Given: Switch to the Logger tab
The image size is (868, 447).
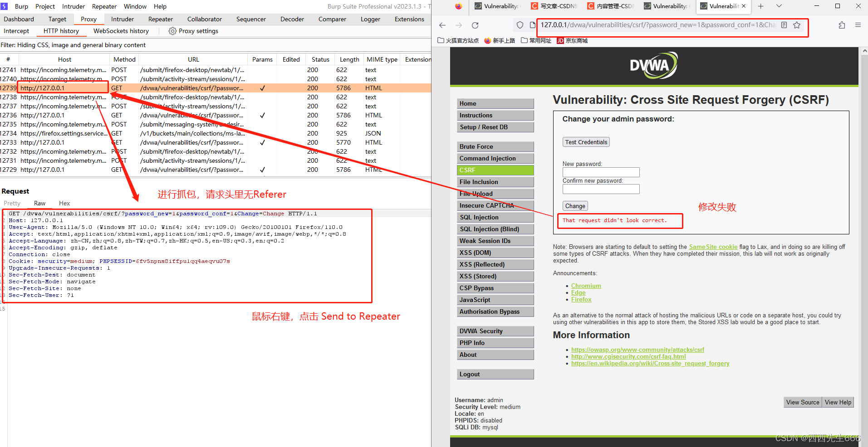Looking at the screenshot, I should [x=370, y=19].
